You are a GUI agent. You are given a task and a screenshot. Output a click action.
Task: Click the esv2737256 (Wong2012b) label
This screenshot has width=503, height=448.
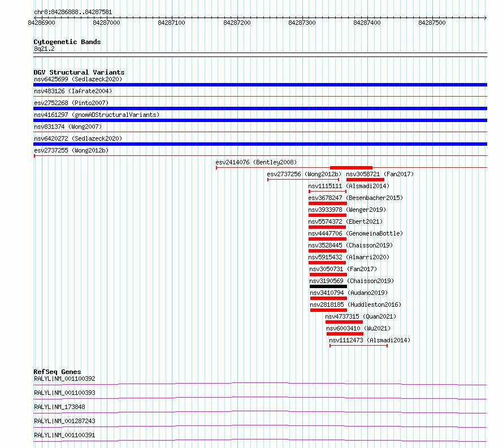pyautogui.click(x=304, y=174)
